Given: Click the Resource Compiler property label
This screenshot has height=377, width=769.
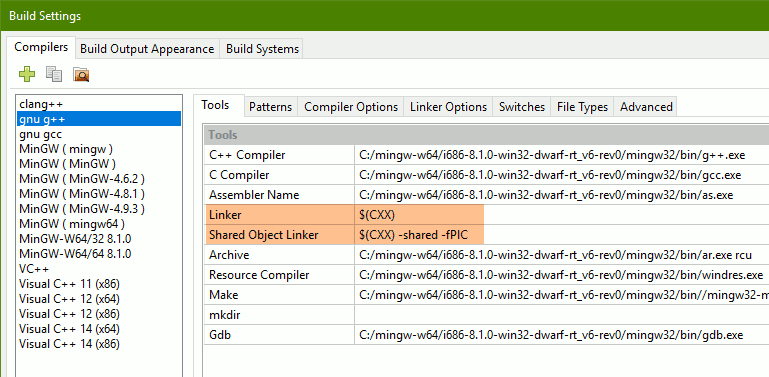Looking at the screenshot, I should [259, 275].
